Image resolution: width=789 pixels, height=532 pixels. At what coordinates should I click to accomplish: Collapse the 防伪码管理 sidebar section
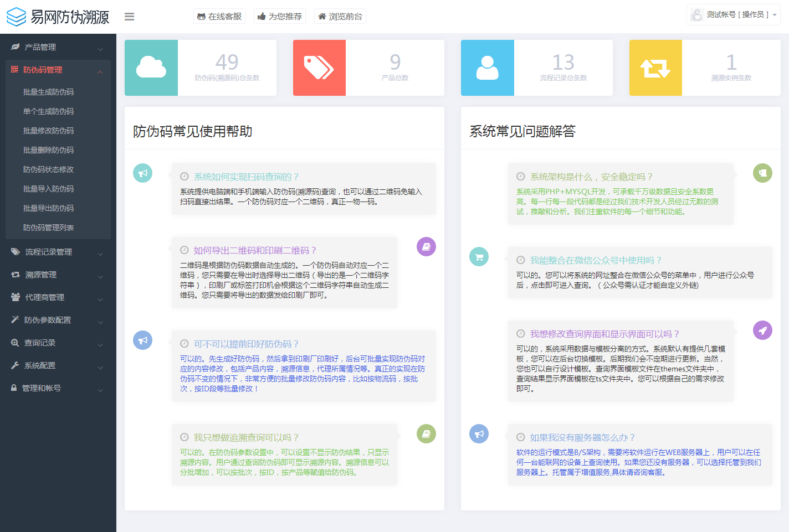[x=55, y=70]
